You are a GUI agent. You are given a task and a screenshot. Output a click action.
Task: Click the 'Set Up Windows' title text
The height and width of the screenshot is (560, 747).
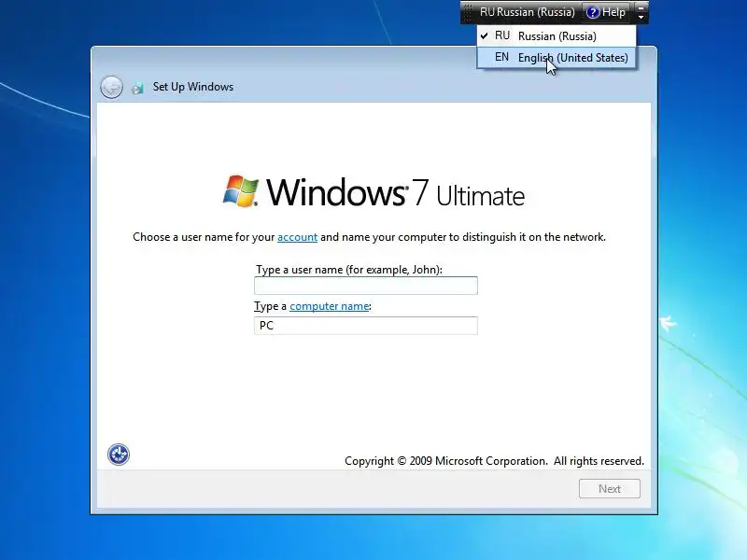(193, 87)
